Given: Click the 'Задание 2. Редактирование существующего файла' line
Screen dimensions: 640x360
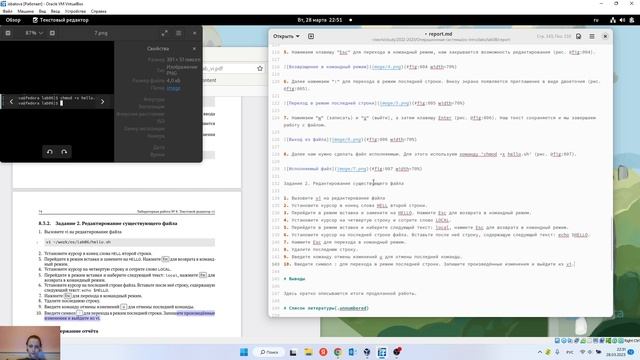Looking at the screenshot, I should tap(344, 184).
